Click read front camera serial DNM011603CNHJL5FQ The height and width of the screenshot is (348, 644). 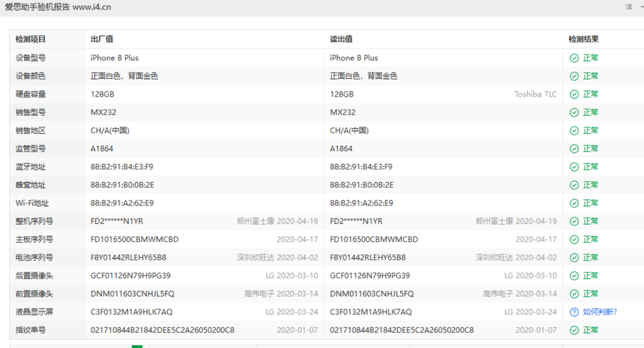(371, 294)
